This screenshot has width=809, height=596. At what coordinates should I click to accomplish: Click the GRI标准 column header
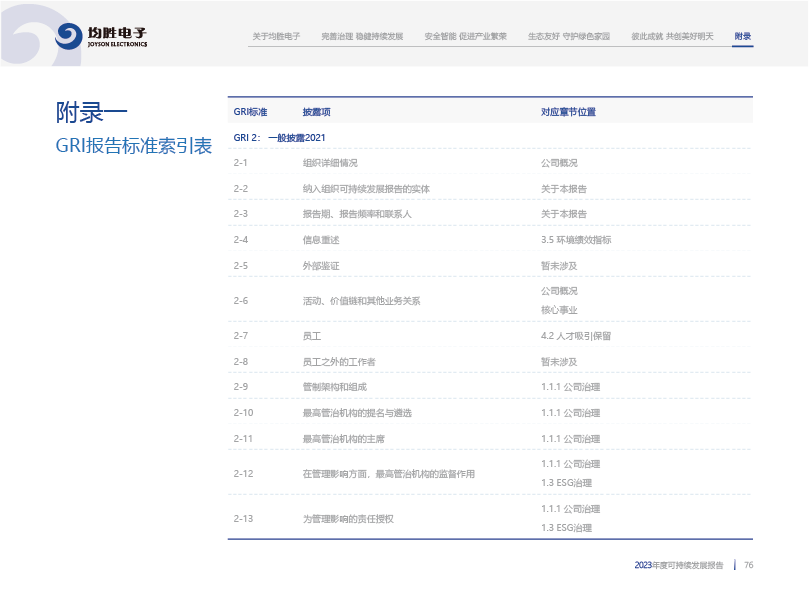tap(250, 112)
